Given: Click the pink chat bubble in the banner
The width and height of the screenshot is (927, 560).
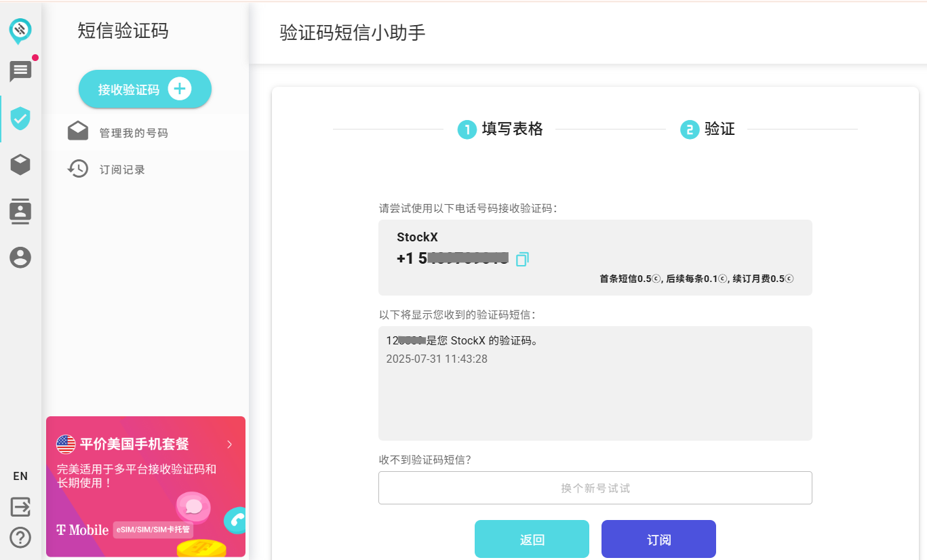Looking at the screenshot, I should (193, 506).
